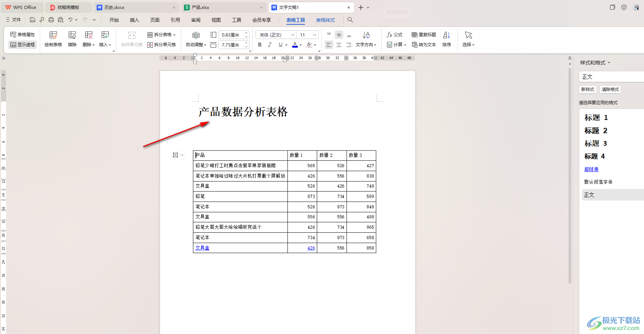
Task: Open the 自动调整 autofit dropdown
Action: [x=196, y=39]
